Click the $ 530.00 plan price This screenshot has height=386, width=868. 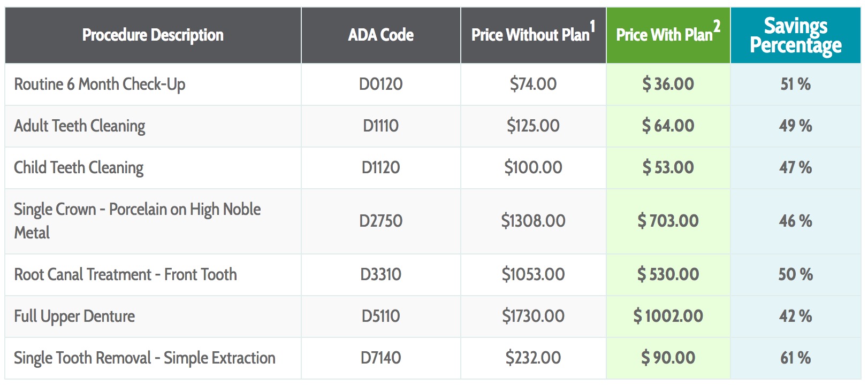point(668,275)
